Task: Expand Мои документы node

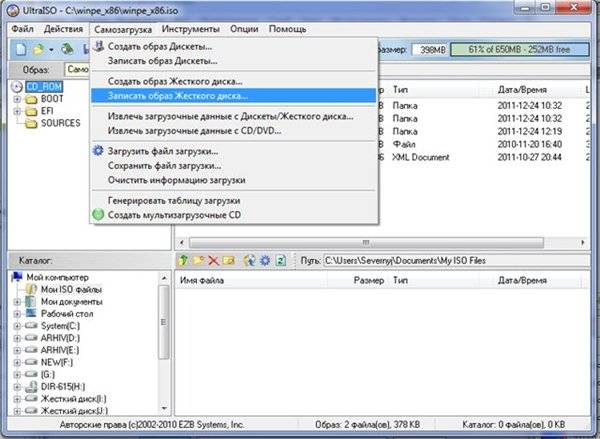Action: click(x=17, y=302)
